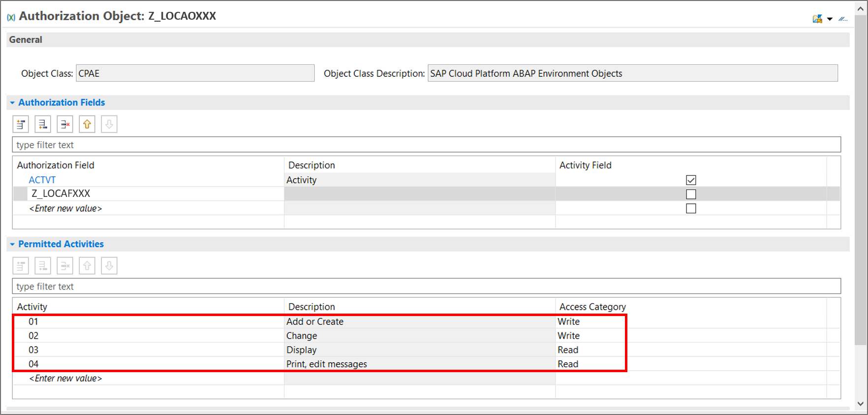This screenshot has height=415, width=868.
Task: Click the Permitted Activities filter text box
Action: [426, 287]
